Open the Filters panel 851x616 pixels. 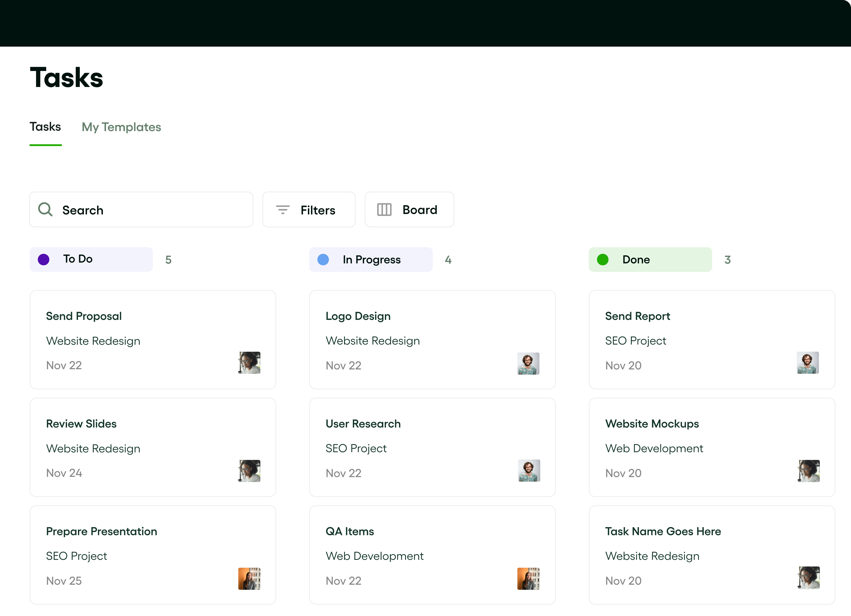point(309,210)
